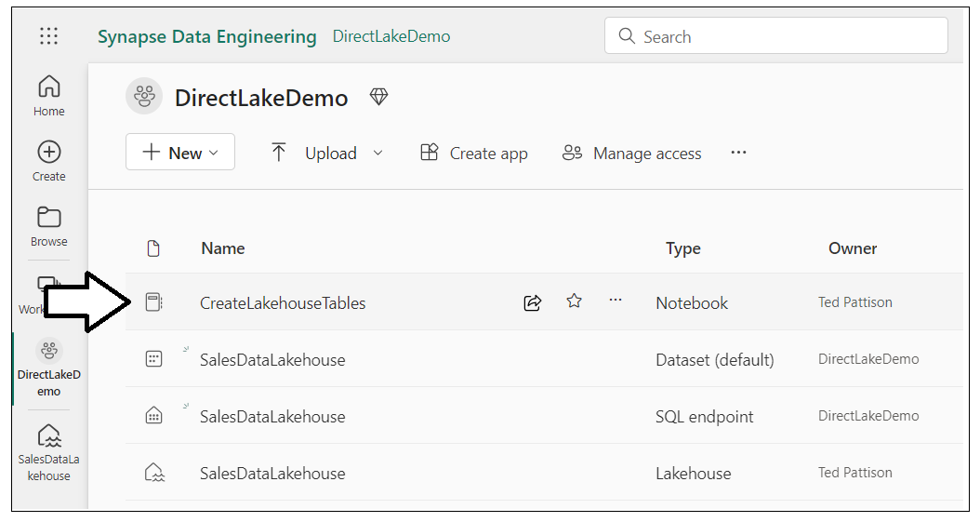This screenshot has height=522, width=980.
Task: Favorite CreateLakehouseTables with the star icon
Action: pyautogui.click(x=575, y=301)
